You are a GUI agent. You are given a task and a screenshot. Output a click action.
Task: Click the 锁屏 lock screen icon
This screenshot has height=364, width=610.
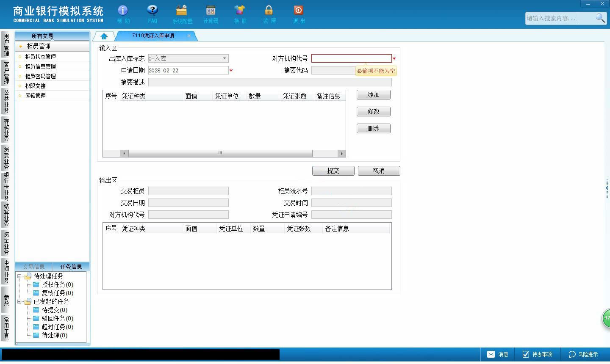[269, 14]
